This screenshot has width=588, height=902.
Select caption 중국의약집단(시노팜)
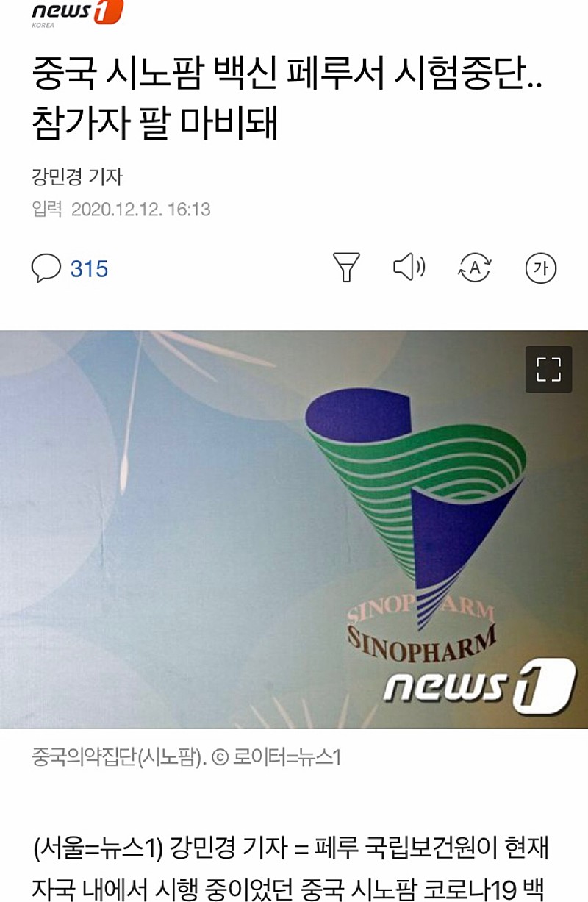[x=118, y=757]
